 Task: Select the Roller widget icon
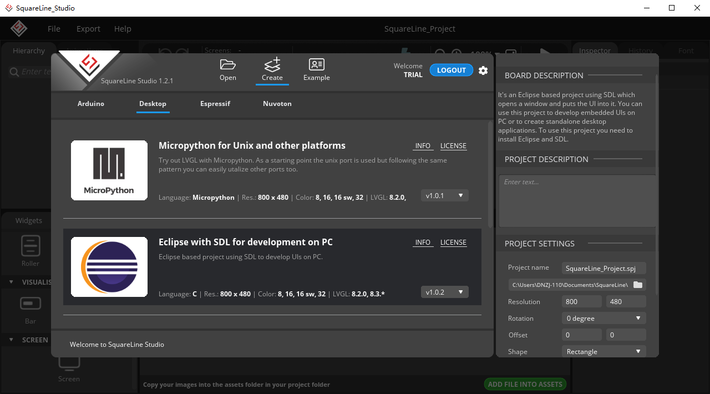point(30,246)
